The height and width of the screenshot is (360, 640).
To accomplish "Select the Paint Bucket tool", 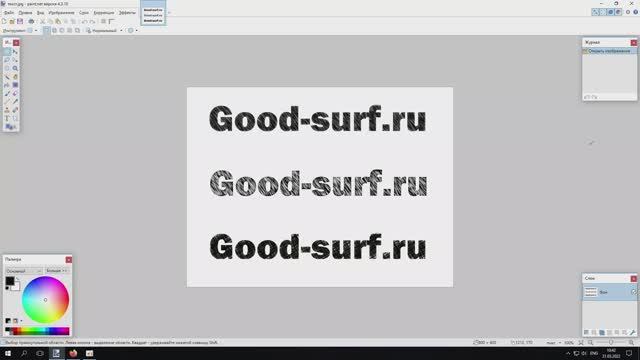I will point(7,85).
